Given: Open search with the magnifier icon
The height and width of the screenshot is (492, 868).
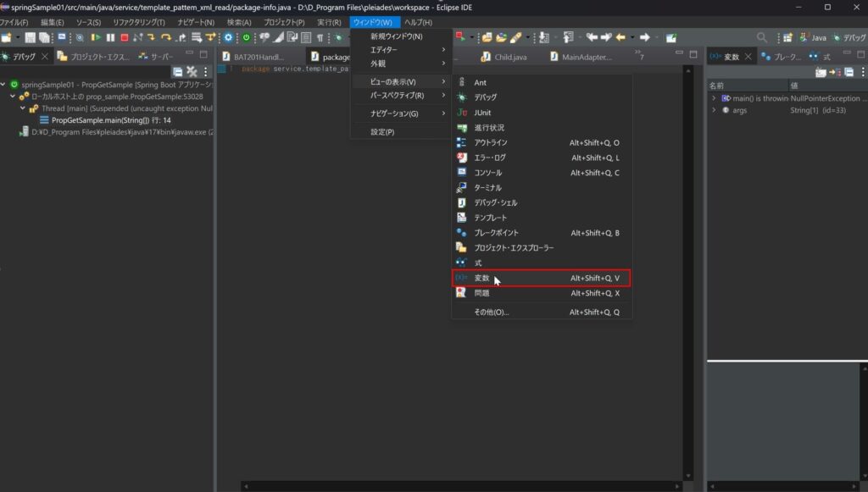Looking at the screenshot, I should click(x=761, y=37).
